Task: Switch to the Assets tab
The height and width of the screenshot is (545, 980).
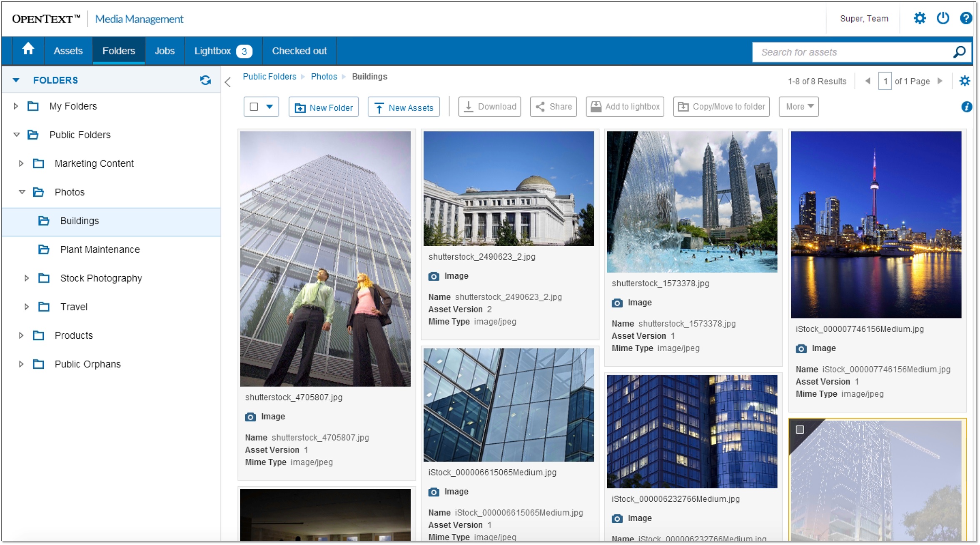Action: (68, 51)
